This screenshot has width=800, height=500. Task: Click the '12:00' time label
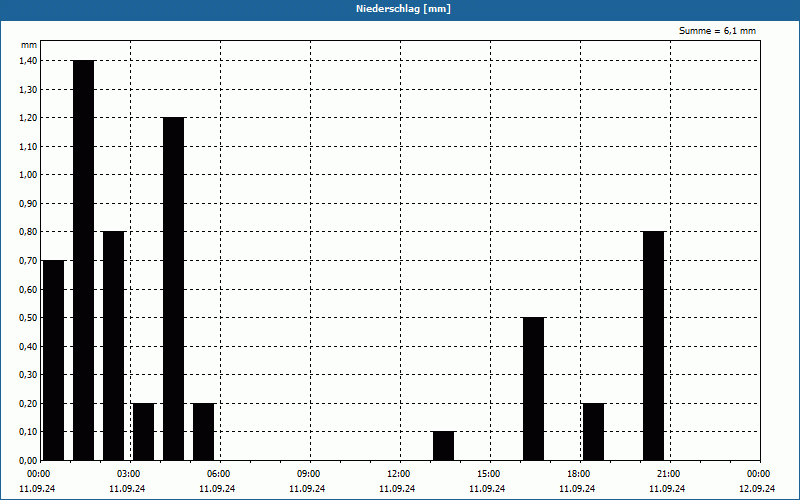[x=398, y=474]
